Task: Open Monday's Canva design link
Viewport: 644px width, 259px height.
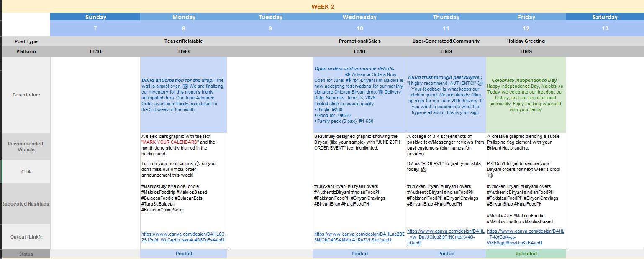Action: [183, 237]
